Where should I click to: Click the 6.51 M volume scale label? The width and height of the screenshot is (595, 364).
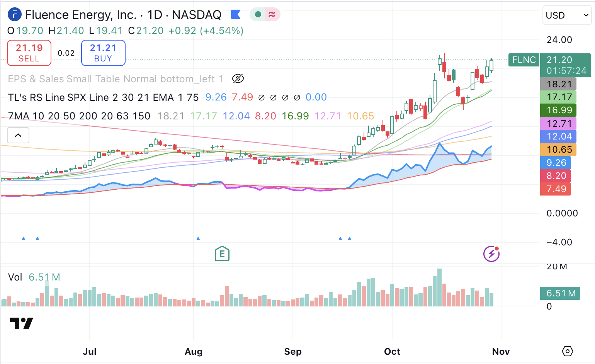[x=560, y=293]
